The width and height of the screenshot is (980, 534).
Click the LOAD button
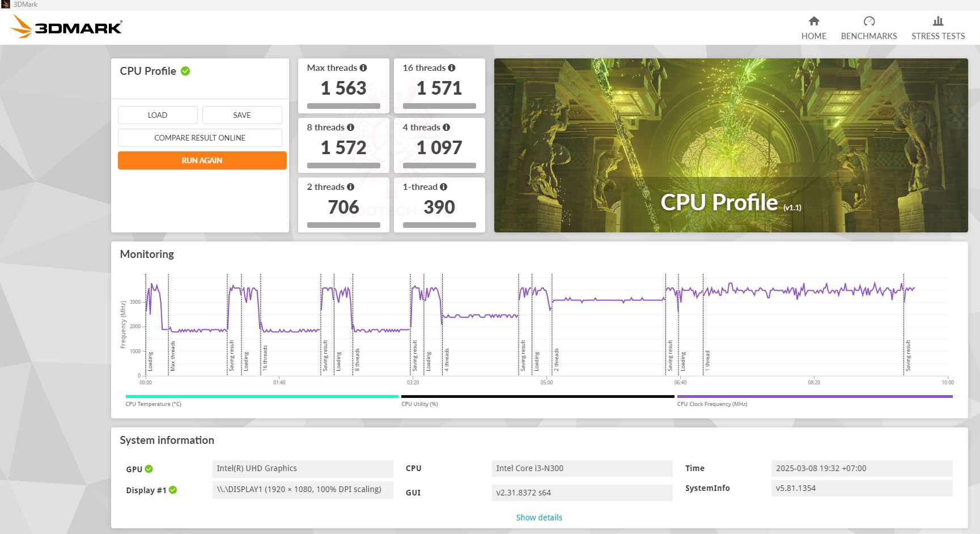coord(158,115)
